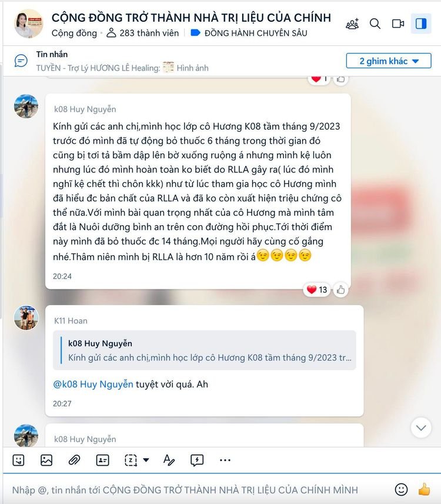441x504 pixels.
Task: Open the pinned 'Tin nhắn' message
Action: [122, 61]
